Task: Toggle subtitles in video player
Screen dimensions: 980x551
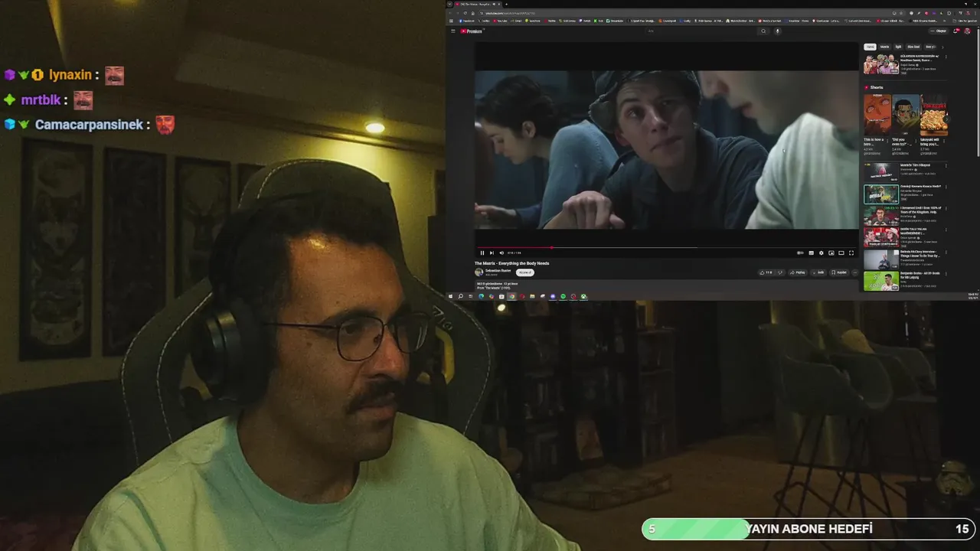Action: pyautogui.click(x=811, y=253)
